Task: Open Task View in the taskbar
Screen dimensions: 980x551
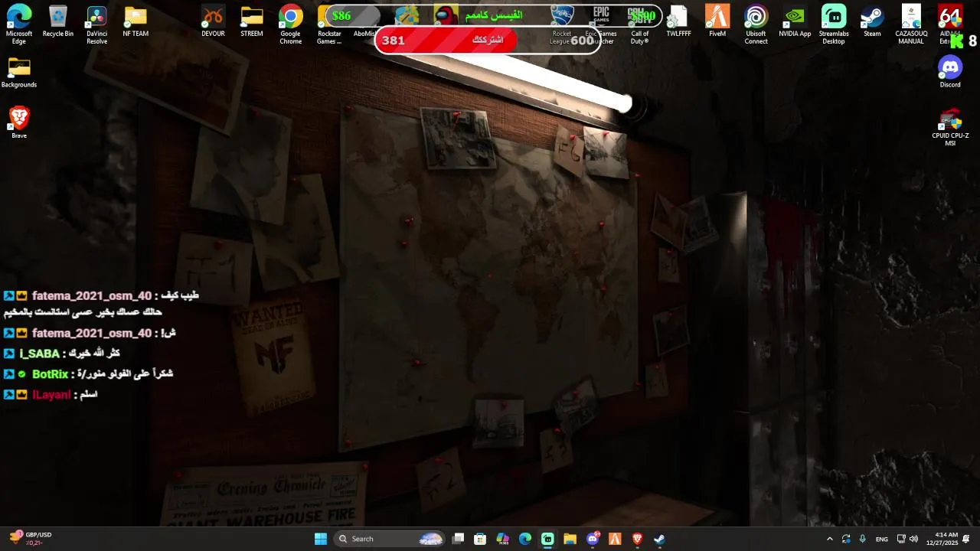Action: [458, 539]
